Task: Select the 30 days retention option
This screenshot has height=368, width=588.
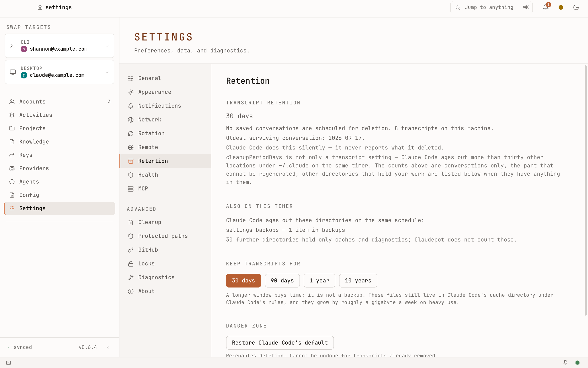Action: pos(243,281)
